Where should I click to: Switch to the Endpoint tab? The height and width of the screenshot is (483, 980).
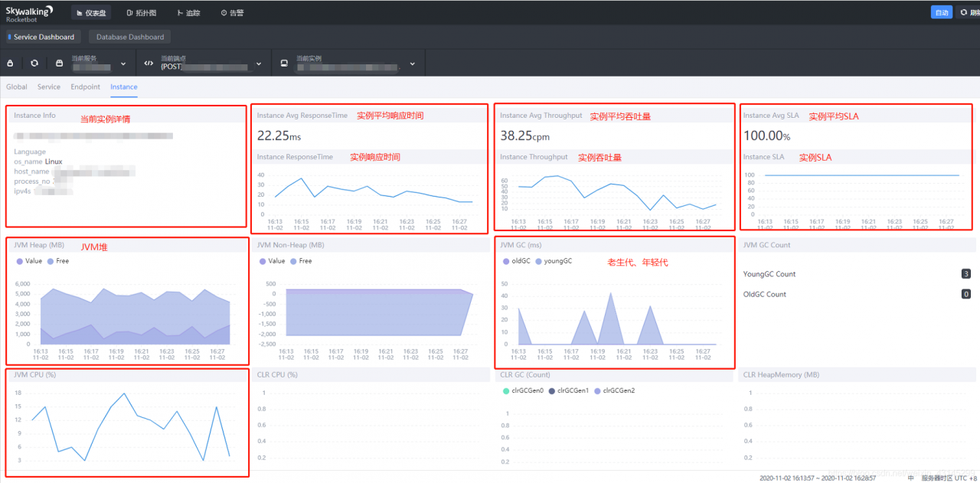[x=86, y=87]
